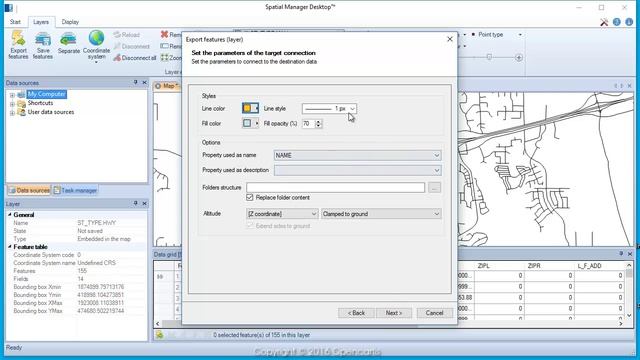Image resolution: width=640 pixels, height=360 pixels.
Task: Click the Features count value 155
Action: (82, 271)
